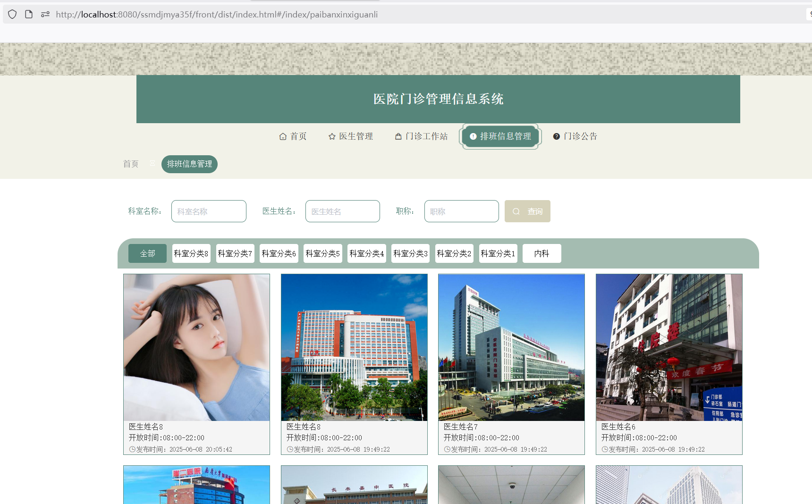Click the page info icon in address bar
This screenshot has height=504, width=812.
[29, 14]
